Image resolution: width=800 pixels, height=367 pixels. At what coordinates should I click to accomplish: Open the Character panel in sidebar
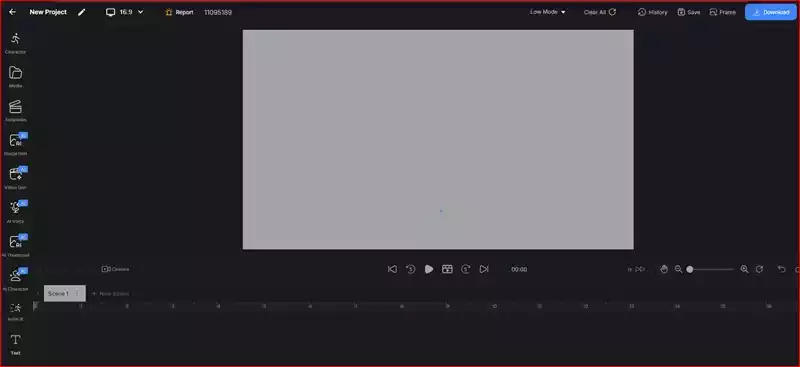(x=15, y=43)
